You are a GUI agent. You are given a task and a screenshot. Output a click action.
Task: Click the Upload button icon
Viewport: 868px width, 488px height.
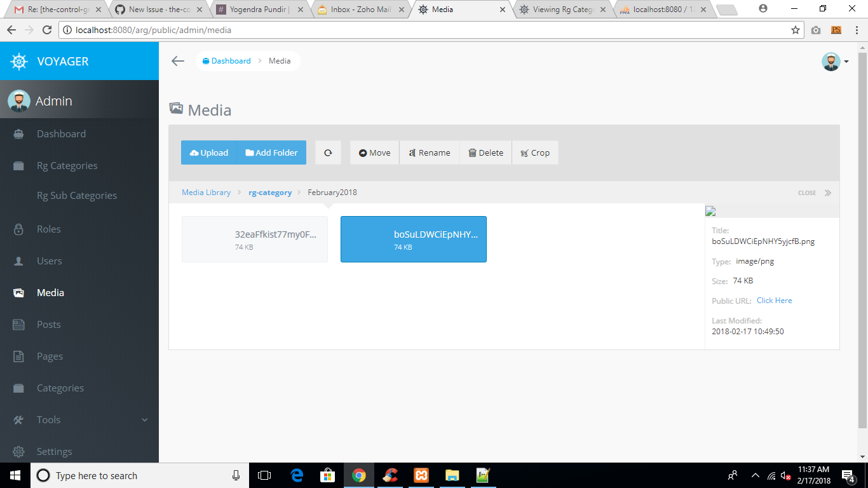coord(194,152)
